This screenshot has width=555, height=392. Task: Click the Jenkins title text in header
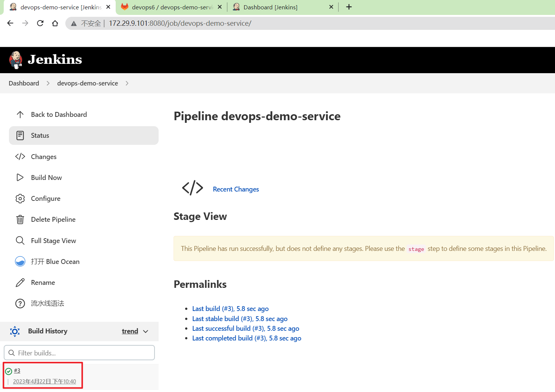(55, 59)
